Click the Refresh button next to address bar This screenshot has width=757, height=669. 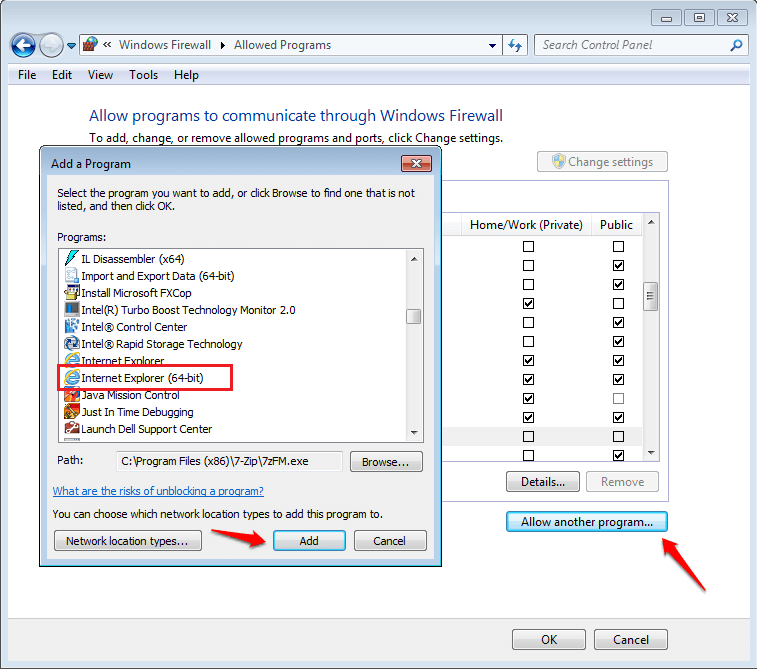click(515, 46)
